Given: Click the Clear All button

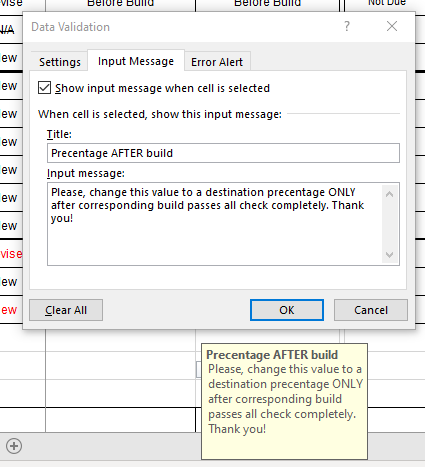Looking at the screenshot, I should coord(66,310).
